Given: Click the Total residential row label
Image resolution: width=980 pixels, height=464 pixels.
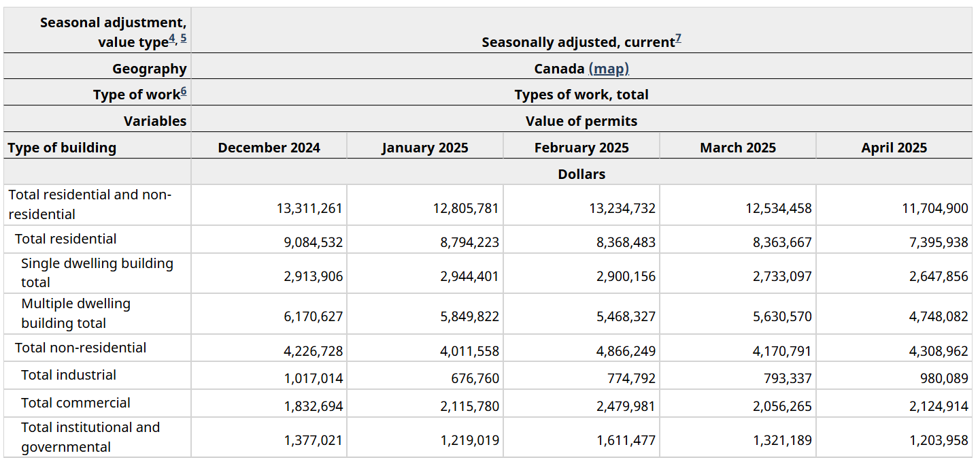Looking at the screenshot, I should pyautogui.click(x=65, y=239).
